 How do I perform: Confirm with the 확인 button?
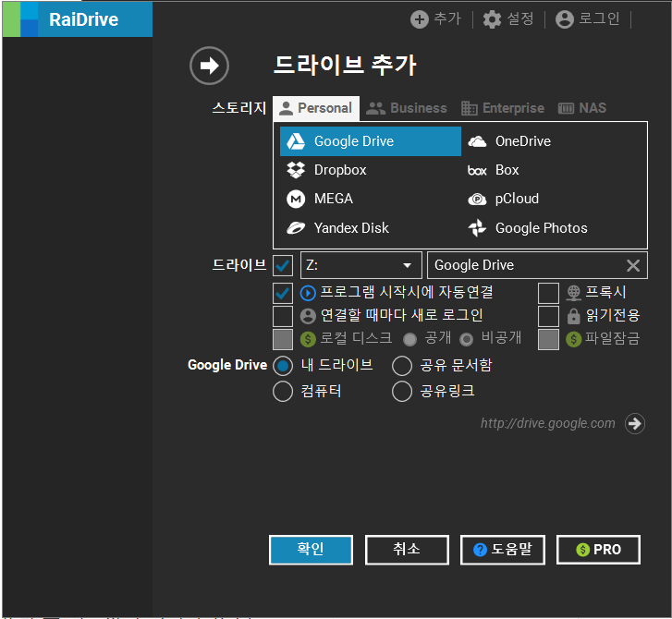[x=312, y=550]
